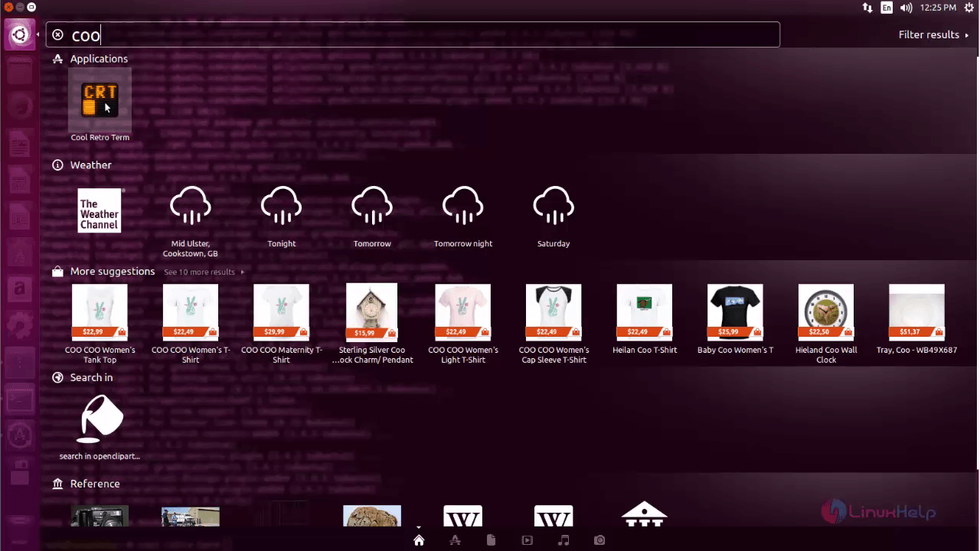This screenshot has width=980, height=551.
Task: Select search in openclipart icon
Action: [x=100, y=419]
